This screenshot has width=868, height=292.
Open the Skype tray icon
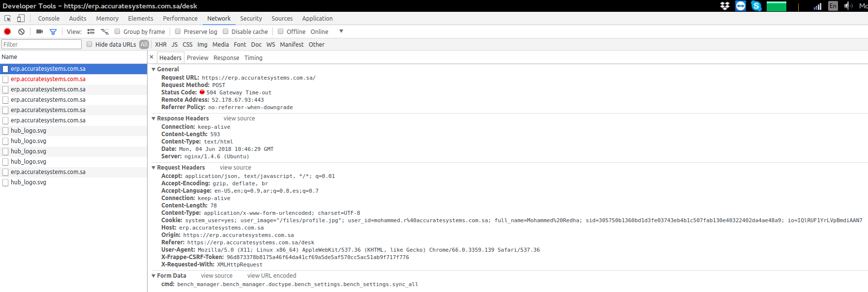pos(756,6)
